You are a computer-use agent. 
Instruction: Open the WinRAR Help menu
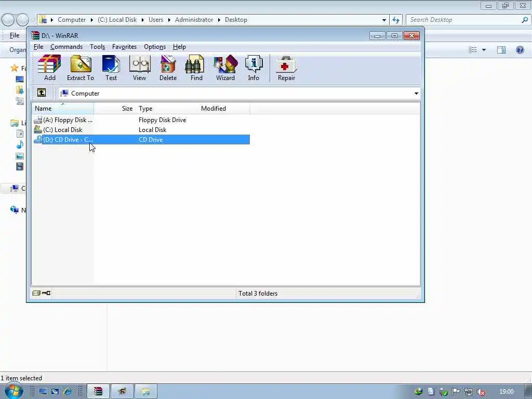pos(179,47)
